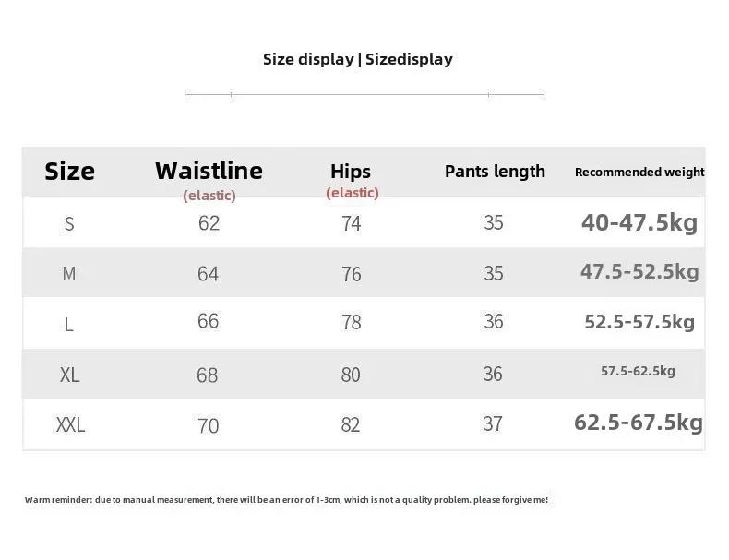The width and height of the screenshot is (729, 560).
Task: Select the XXL size label
Action: 71,424
